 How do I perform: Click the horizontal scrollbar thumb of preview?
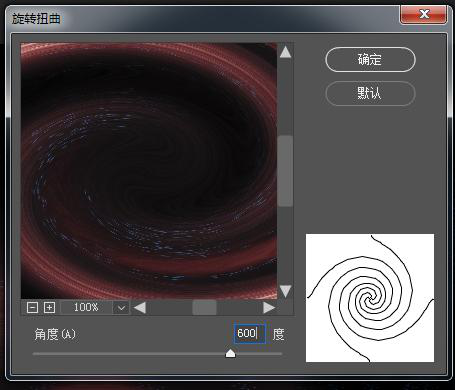(x=204, y=307)
